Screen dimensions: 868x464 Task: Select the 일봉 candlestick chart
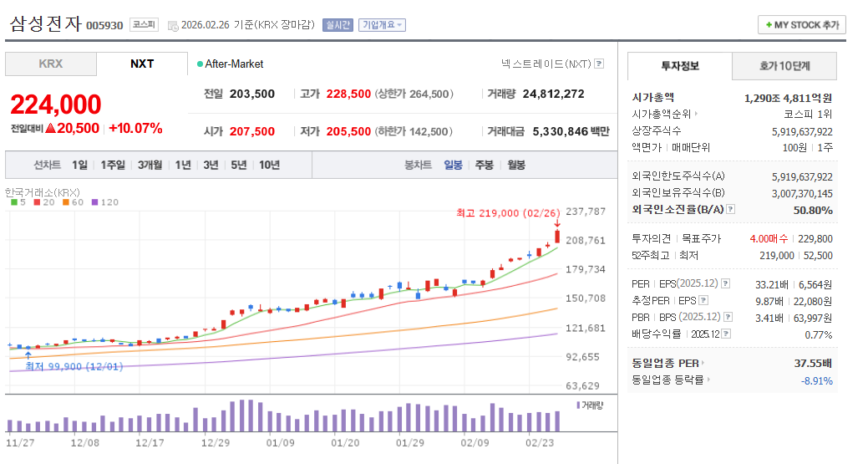(x=453, y=165)
